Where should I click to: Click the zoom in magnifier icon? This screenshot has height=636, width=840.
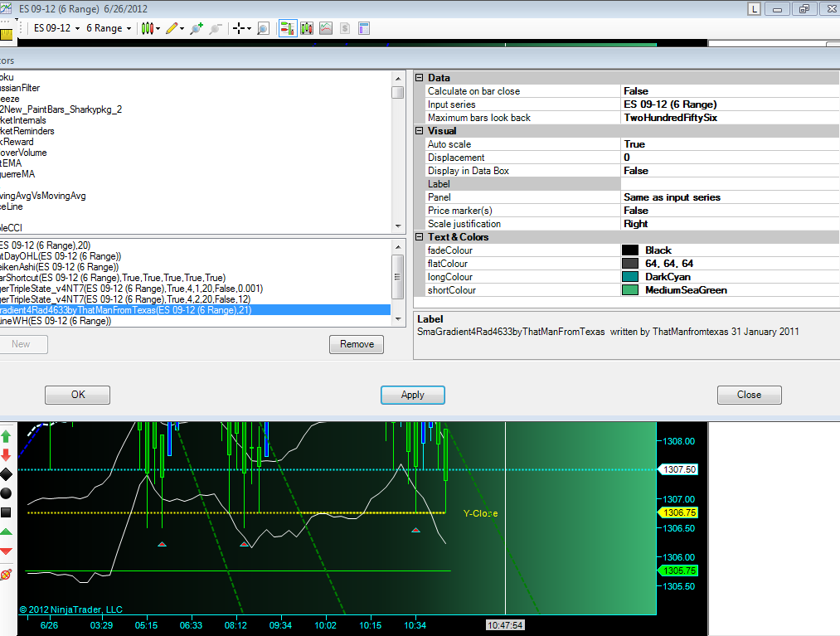197,28
